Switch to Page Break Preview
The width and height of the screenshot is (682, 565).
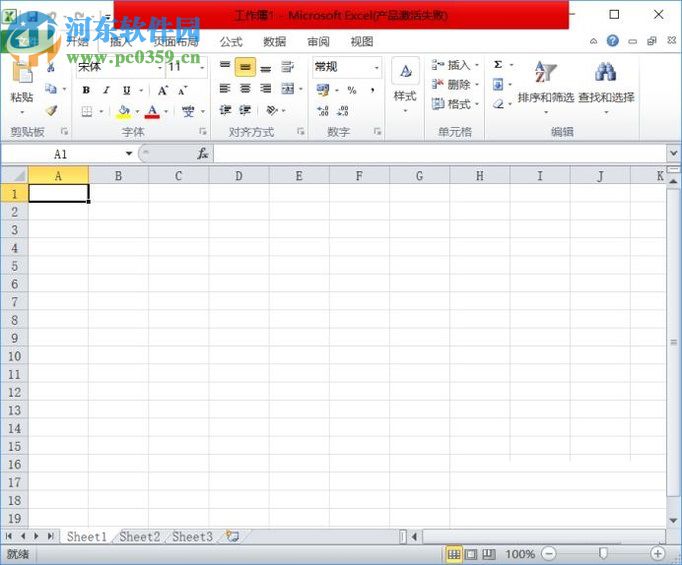tap(489, 554)
